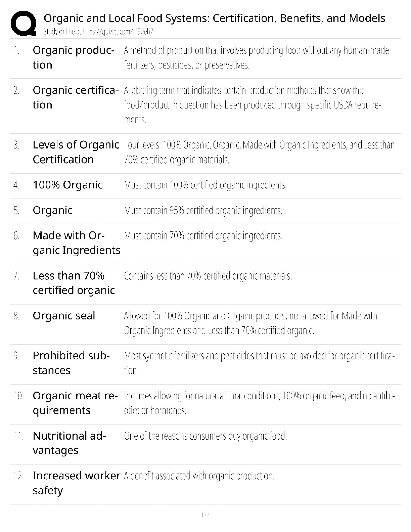The height and width of the screenshot is (532, 411).
Task: Click the 'Organic certification' term
Action: (75, 97)
